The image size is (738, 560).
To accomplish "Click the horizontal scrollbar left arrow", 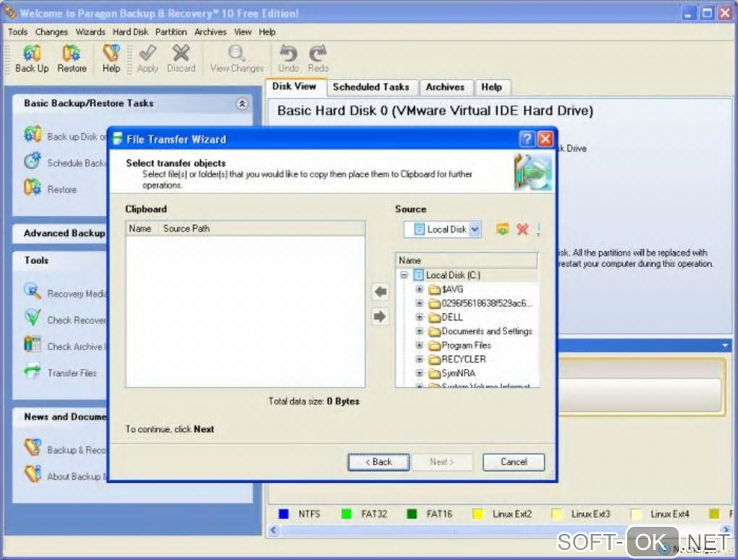I will [x=273, y=530].
